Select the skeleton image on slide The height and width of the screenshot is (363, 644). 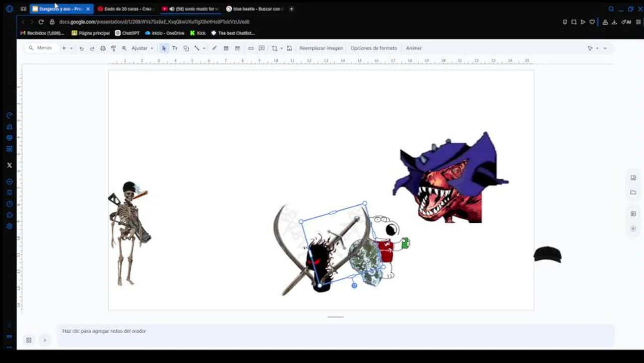click(129, 233)
